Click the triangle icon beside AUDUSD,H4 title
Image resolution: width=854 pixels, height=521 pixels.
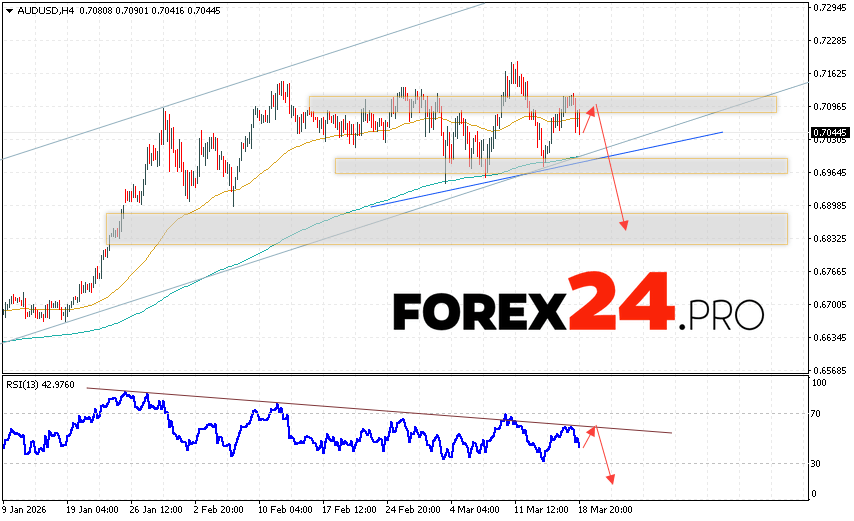(x=9, y=10)
